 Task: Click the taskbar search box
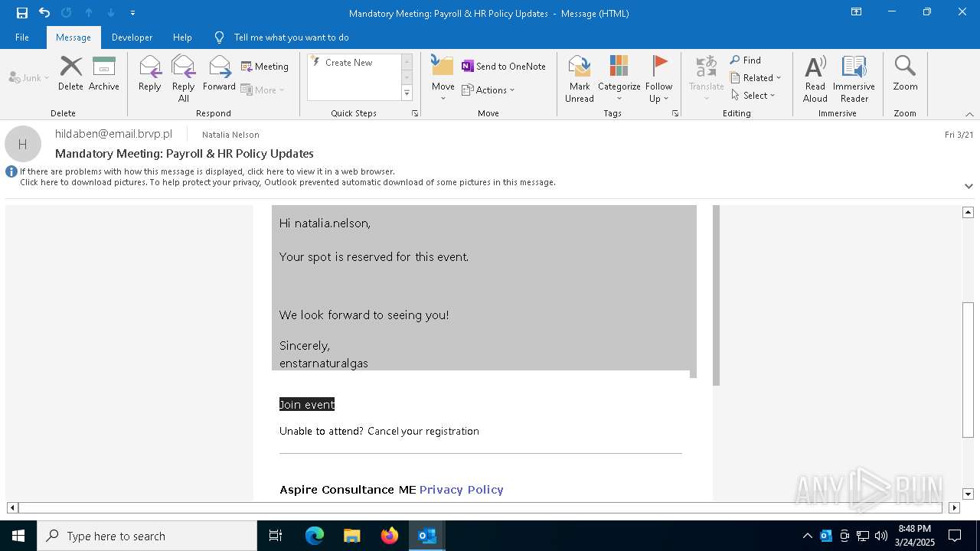pos(147,536)
